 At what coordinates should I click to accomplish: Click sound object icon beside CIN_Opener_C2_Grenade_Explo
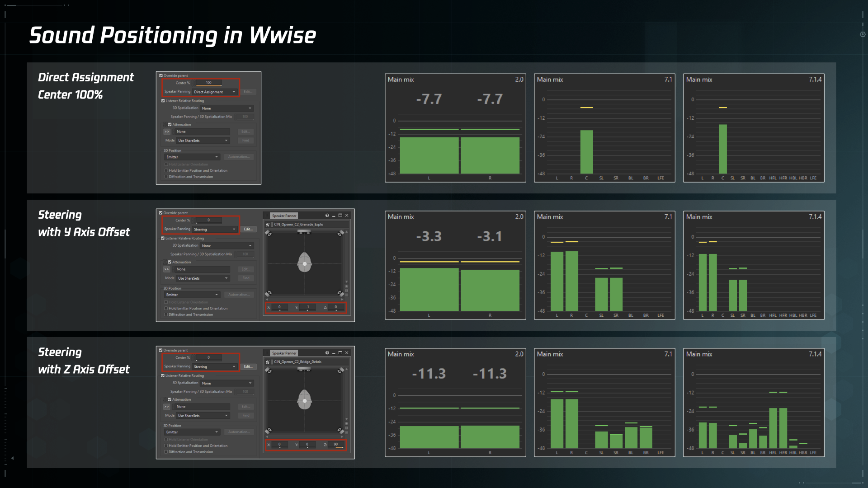(x=268, y=225)
